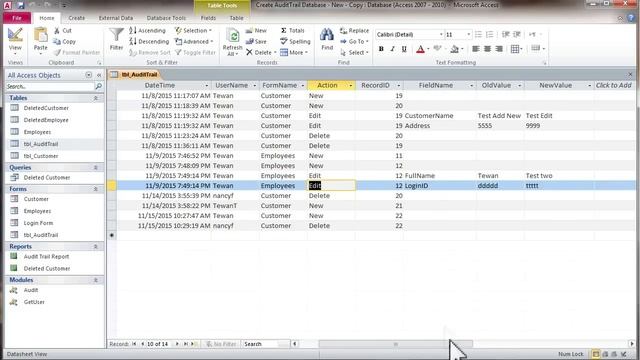Click the record navigator Search field
Image resolution: width=640 pixels, height=360 pixels.
point(266,344)
